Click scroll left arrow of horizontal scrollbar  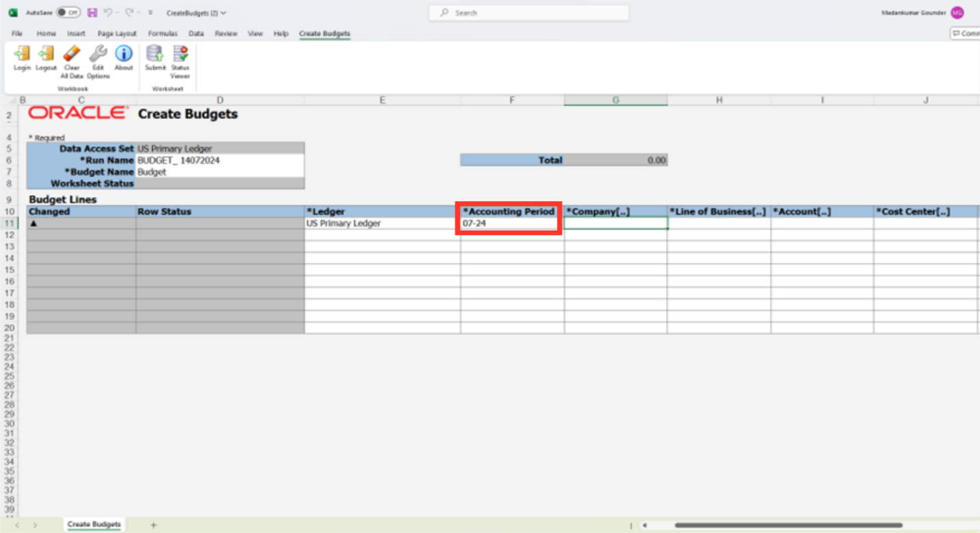(644, 525)
